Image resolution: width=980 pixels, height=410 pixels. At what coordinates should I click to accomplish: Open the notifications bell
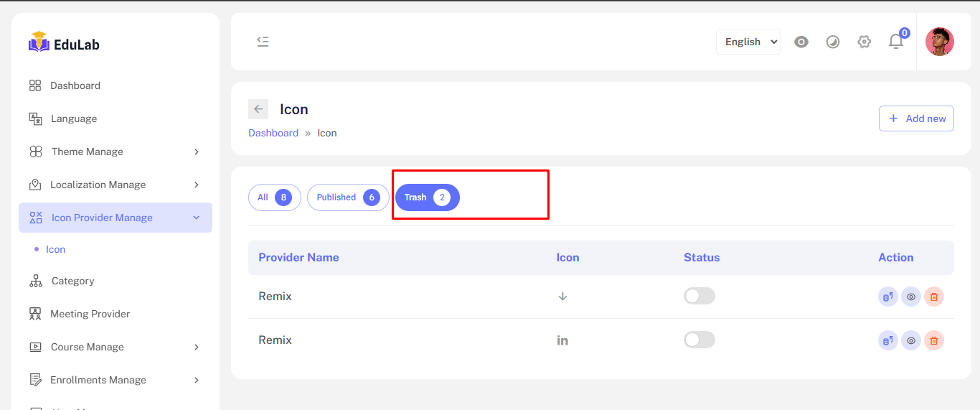[895, 42]
